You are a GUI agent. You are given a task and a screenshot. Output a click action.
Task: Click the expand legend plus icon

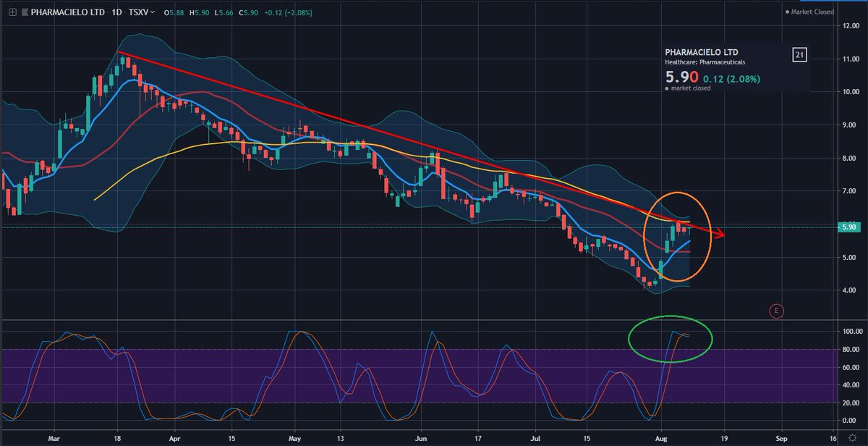pyautogui.click(x=12, y=12)
